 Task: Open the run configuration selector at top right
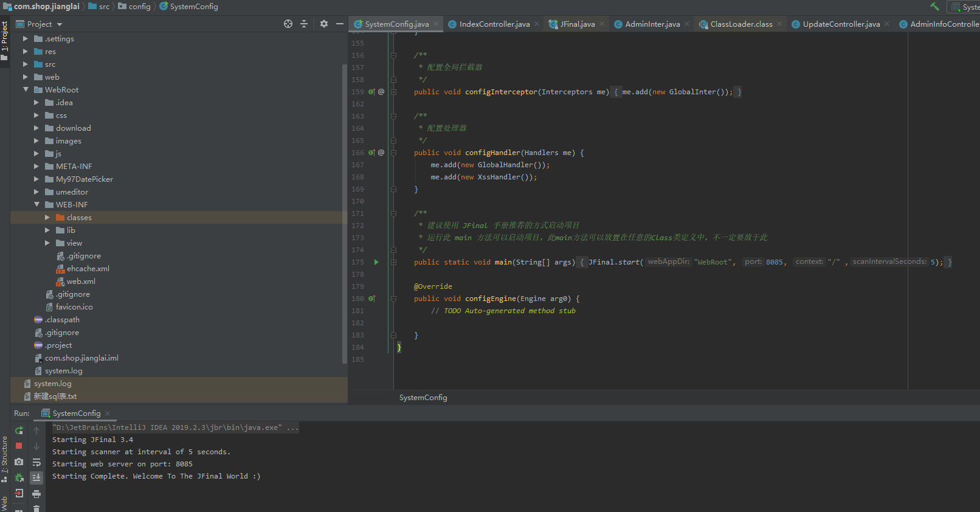pyautogui.click(x=964, y=7)
